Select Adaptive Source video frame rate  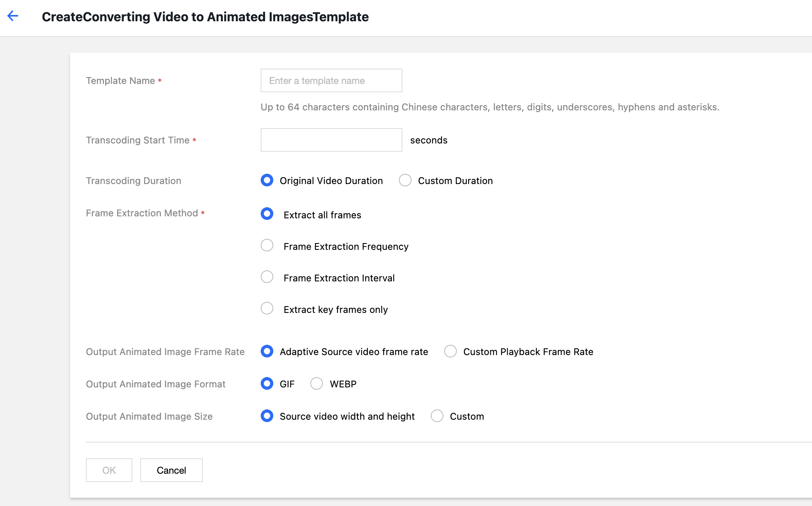point(267,352)
